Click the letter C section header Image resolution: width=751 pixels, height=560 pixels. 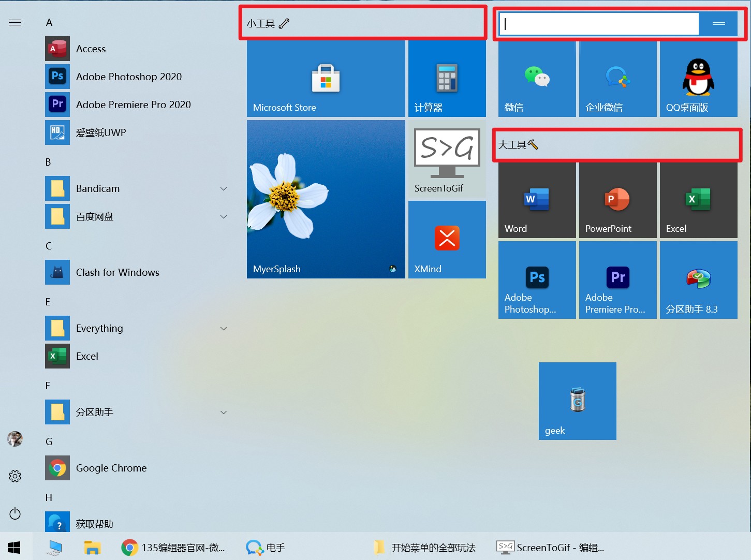(49, 246)
